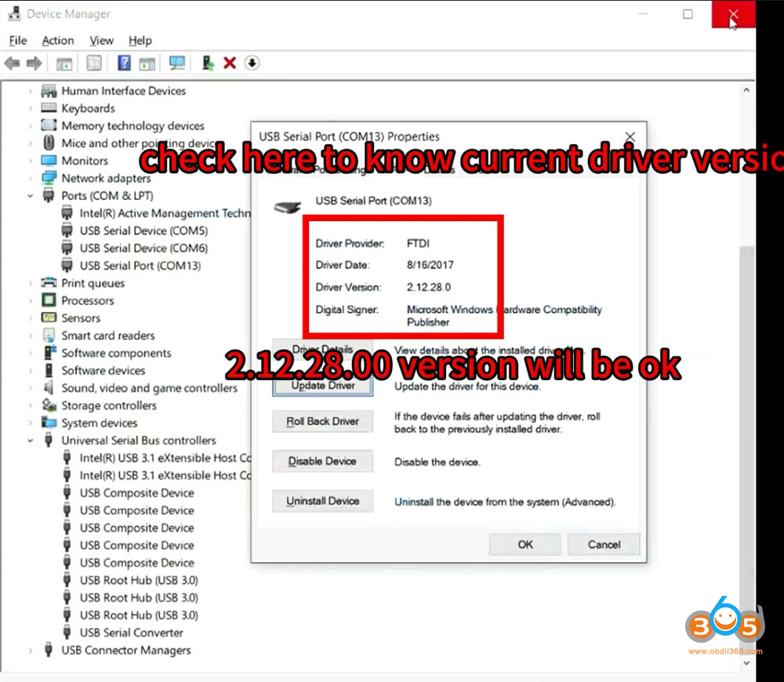Click the Update device driver toolbar icon
The image size is (784, 682).
click(208, 63)
